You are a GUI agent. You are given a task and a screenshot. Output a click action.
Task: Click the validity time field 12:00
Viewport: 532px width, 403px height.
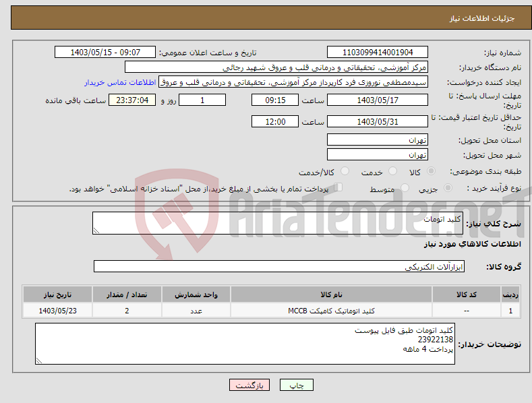pos(275,121)
